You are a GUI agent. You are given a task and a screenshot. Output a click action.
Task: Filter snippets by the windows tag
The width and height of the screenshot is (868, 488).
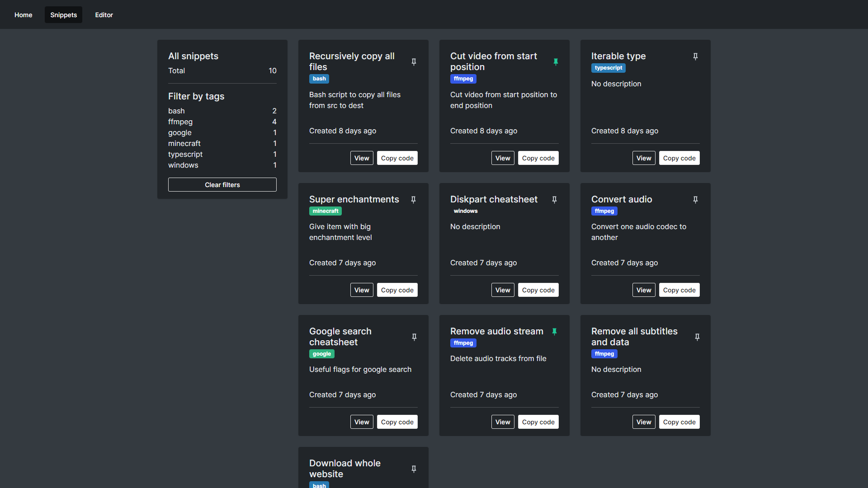point(183,165)
